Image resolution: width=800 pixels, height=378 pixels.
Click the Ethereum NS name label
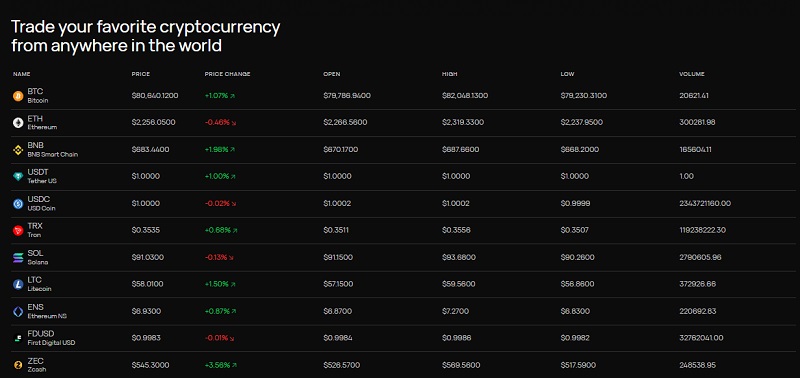[47, 316]
